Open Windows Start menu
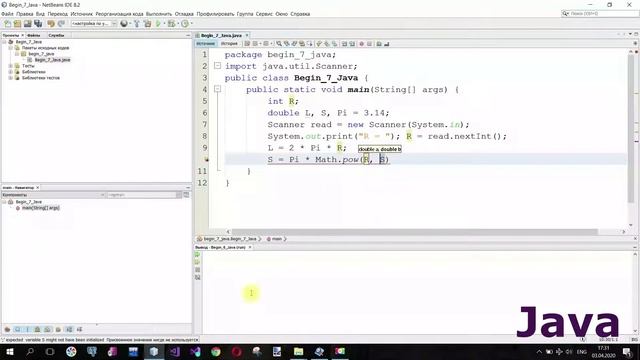Viewport: 640px width, 360px height. 9,351
